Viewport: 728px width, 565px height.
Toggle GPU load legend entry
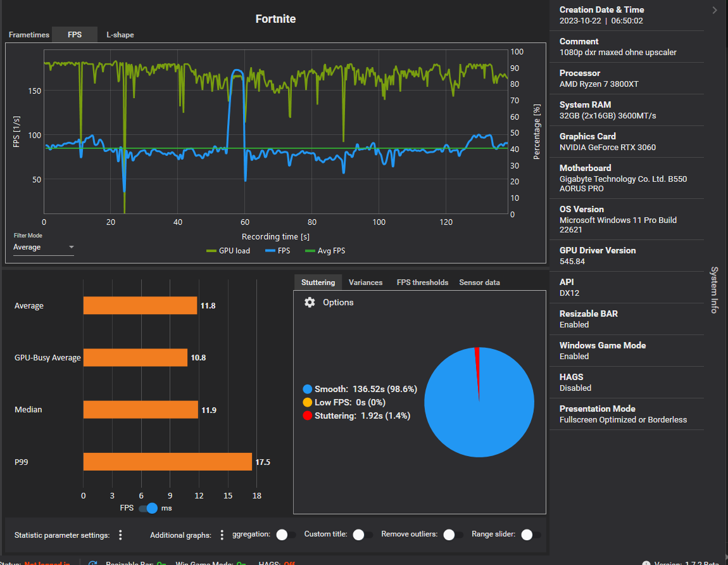pyautogui.click(x=228, y=251)
